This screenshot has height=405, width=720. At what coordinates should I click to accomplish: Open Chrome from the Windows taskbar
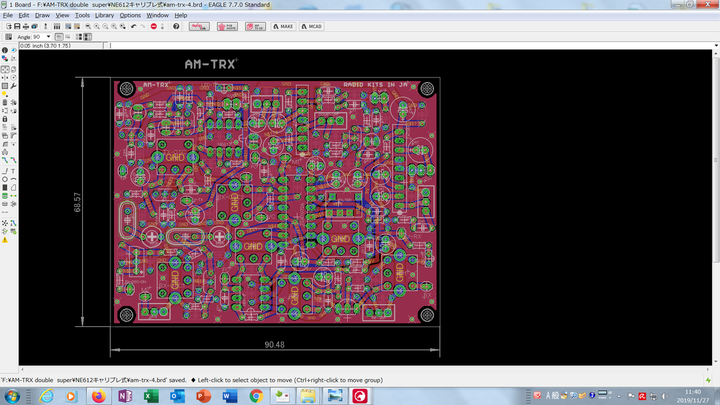pyautogui.click(x=255, y=396)
